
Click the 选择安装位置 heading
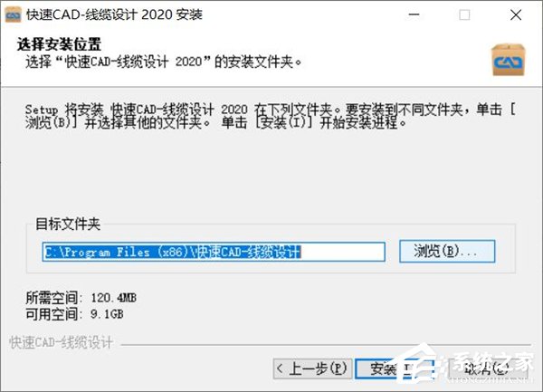click(x=59, y=44)
